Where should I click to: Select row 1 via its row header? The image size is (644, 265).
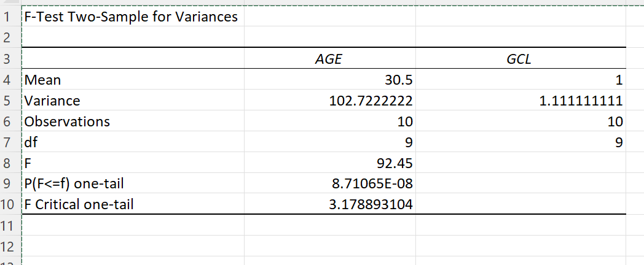(x=10, y=17)
